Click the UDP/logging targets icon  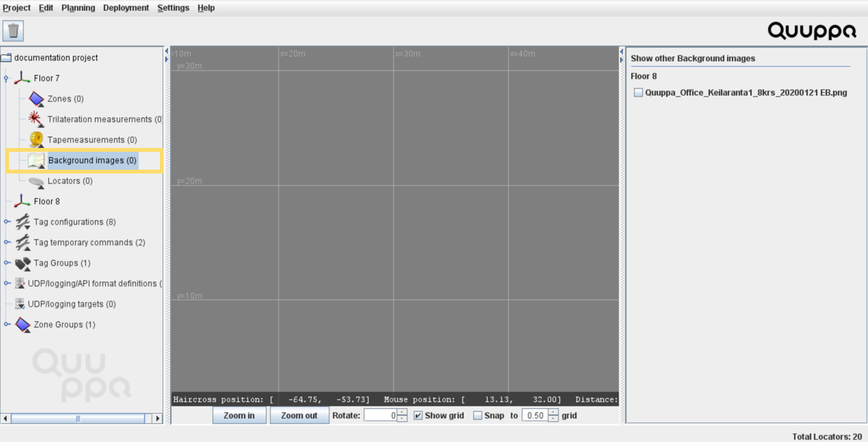[20, 304]
